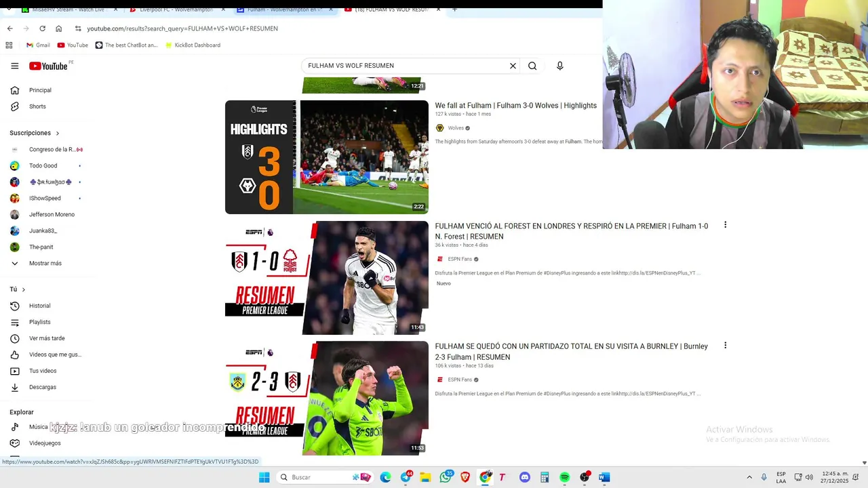Open the volume control in the tray
Screen dimensions: 868x488
809,477
